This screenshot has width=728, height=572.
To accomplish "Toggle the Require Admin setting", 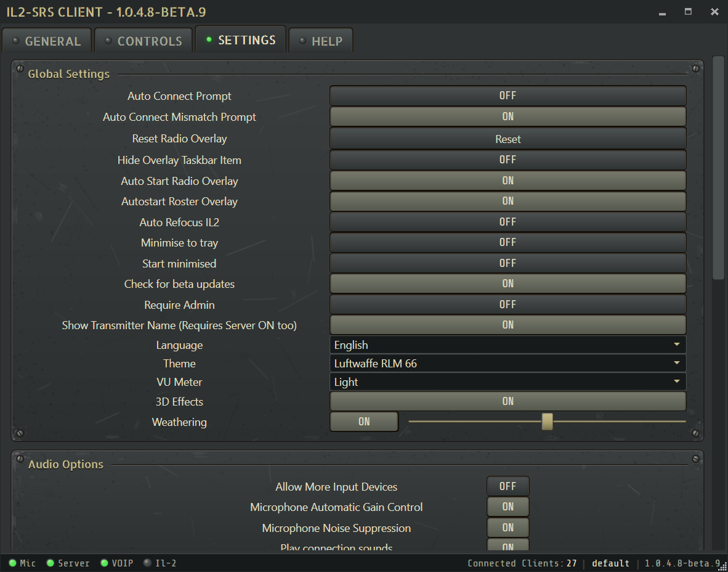I will 508,305.
